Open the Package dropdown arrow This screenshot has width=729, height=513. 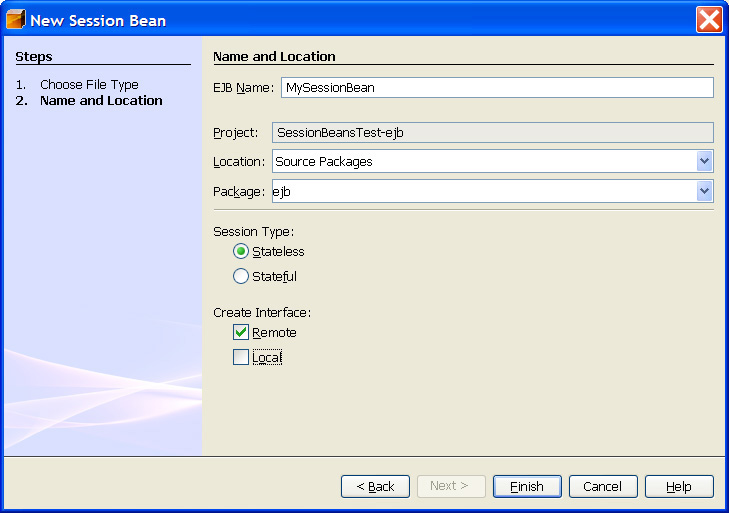[705, 191]
